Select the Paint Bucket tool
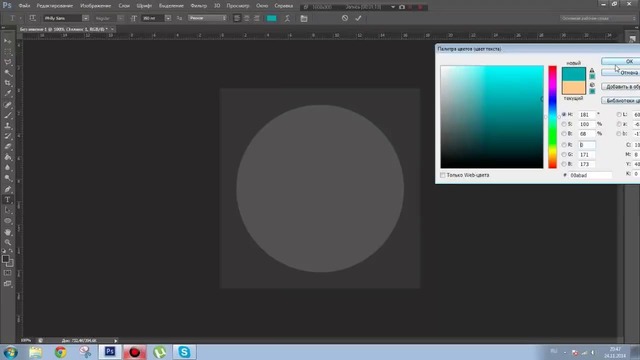 8,158
